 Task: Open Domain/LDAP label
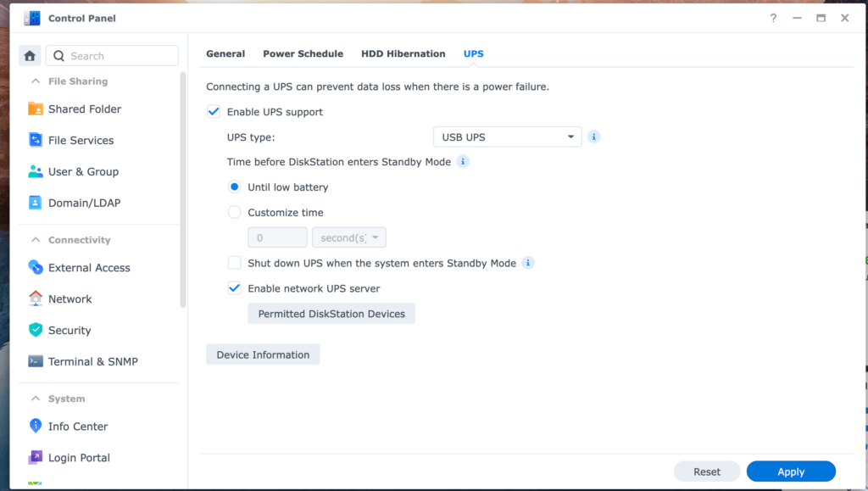84,203
